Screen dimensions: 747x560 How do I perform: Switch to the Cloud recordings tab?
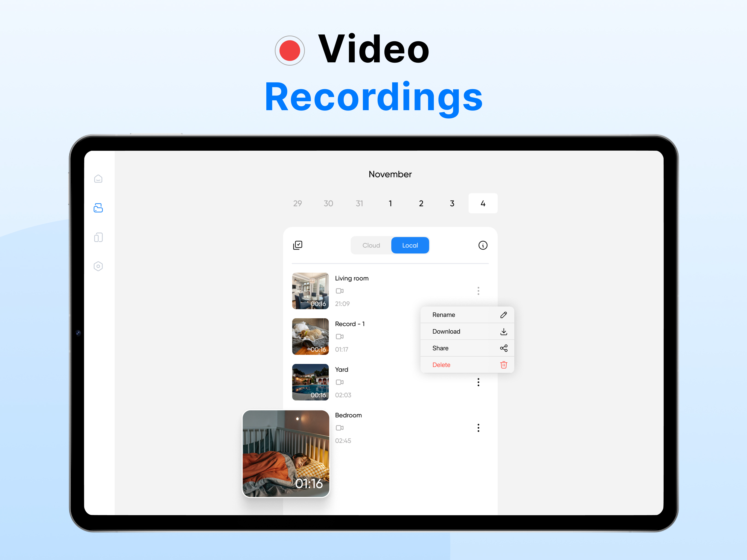coord(371,245)
